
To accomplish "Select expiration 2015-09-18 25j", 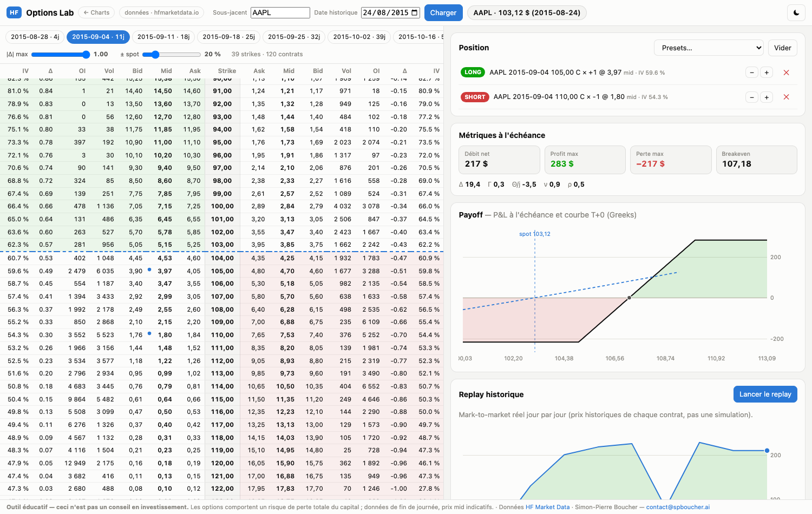I will (228, 37).
